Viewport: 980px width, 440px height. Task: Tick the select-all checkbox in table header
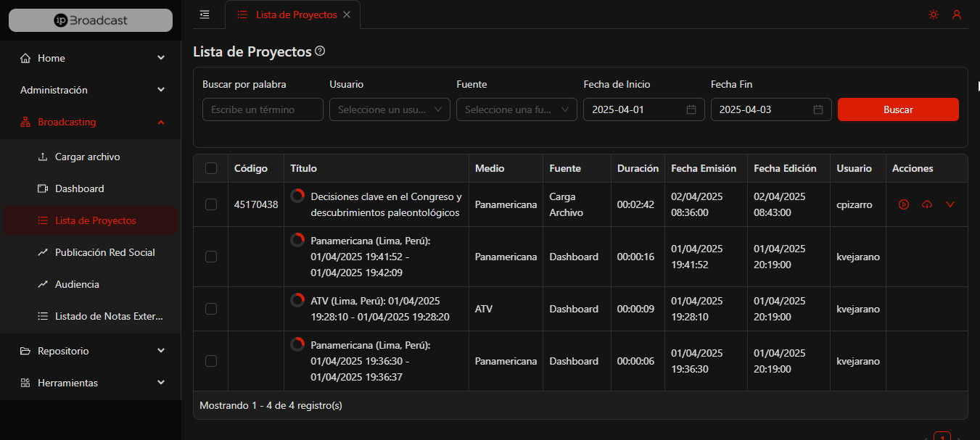click(x=211, y=168)
